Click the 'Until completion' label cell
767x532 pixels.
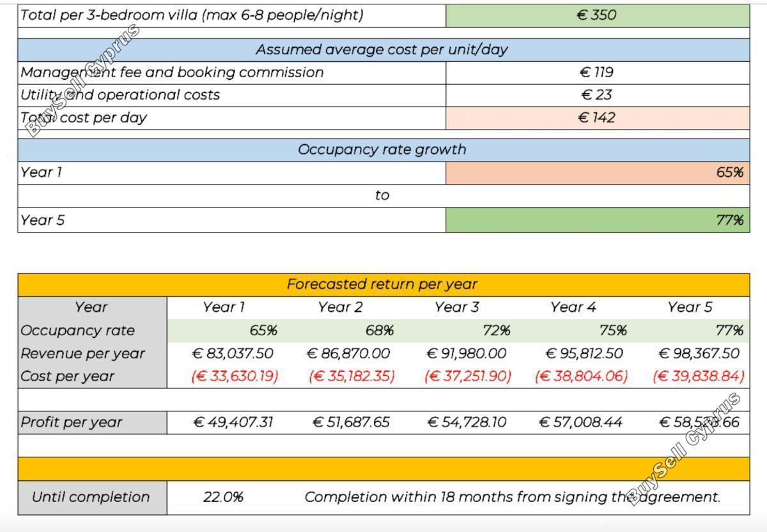[x=92, y=498]
